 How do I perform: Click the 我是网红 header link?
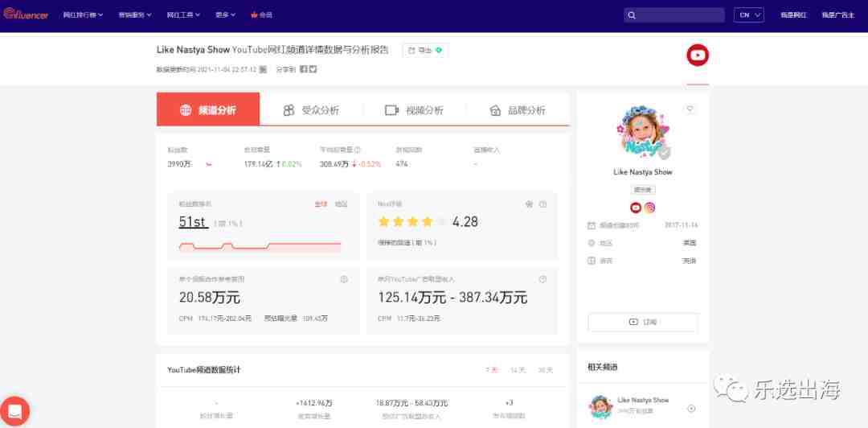[794, 15]
